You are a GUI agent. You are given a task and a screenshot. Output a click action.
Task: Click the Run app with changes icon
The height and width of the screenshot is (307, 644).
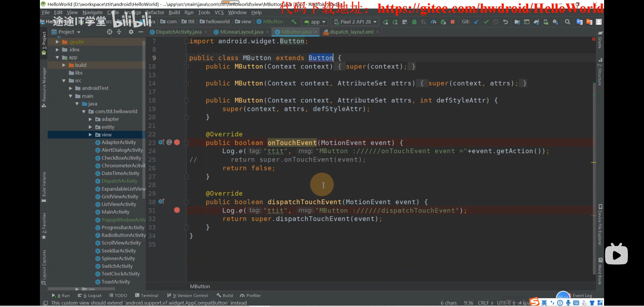pyautogui.click(x=386, y=22)
